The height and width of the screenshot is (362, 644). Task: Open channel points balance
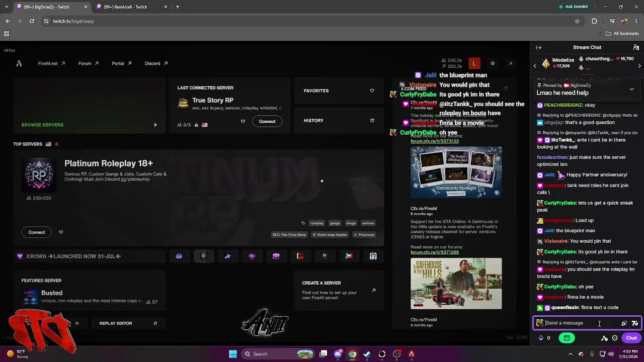tap(544, 338)
